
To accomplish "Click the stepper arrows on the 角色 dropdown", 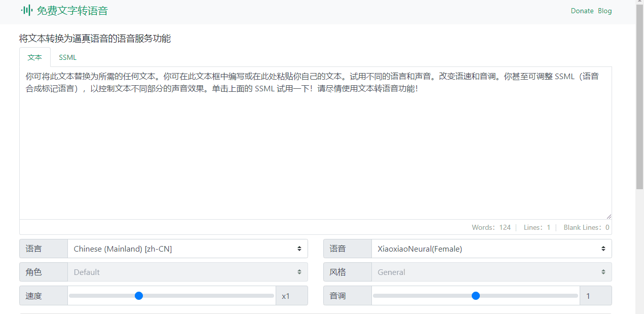I will 300,272.
